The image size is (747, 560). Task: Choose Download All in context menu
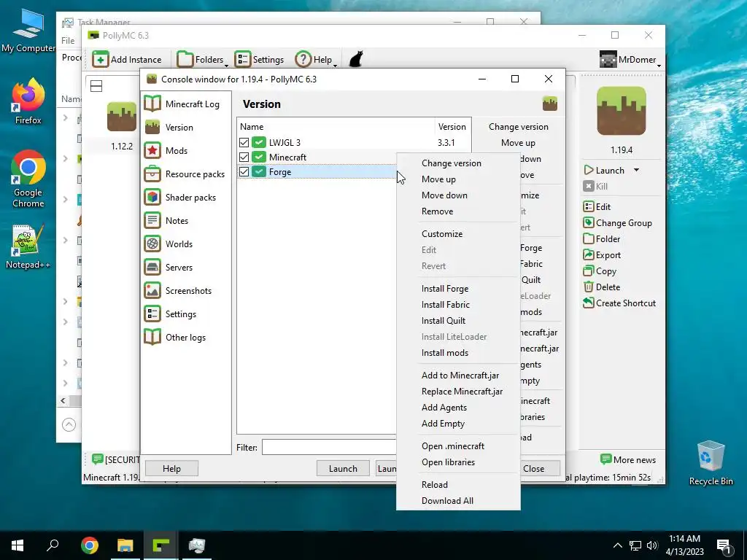pos(447,501)
